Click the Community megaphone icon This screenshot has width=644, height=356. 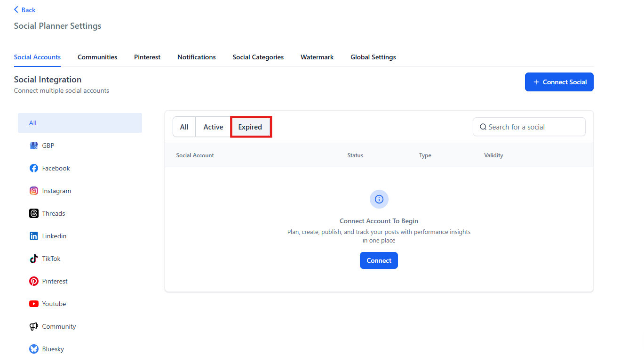point(34,326)
